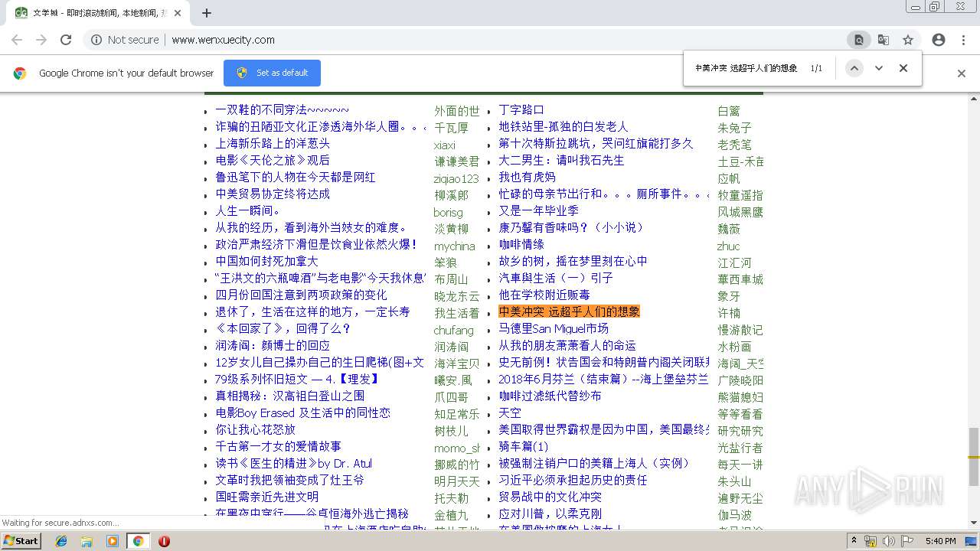Open article 真相揭秘：汉高祖白登山之围
Image resolution: width=980 pixels, height=551 pixels.
pyautogui.click(x=289, y=396)
